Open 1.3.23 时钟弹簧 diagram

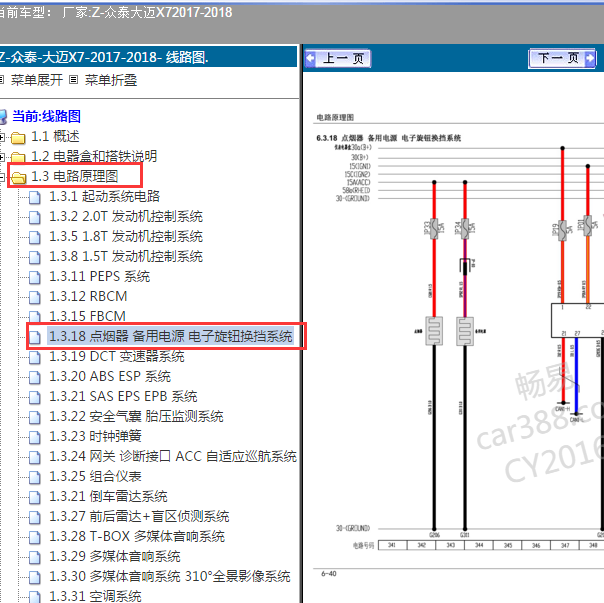pyautogui.click(x=95, y=436)
